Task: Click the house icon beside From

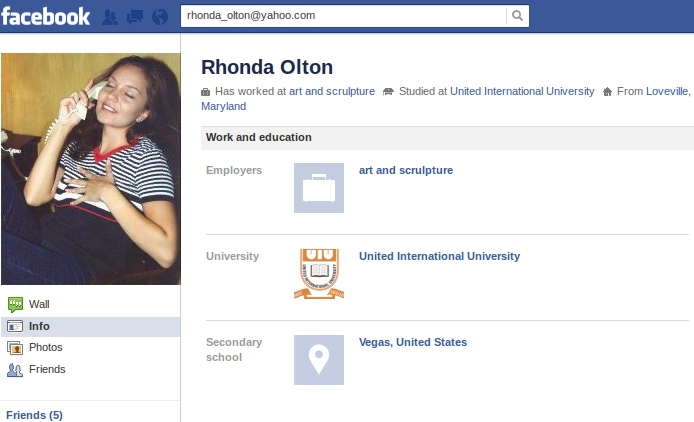Action: coord(608,92)
